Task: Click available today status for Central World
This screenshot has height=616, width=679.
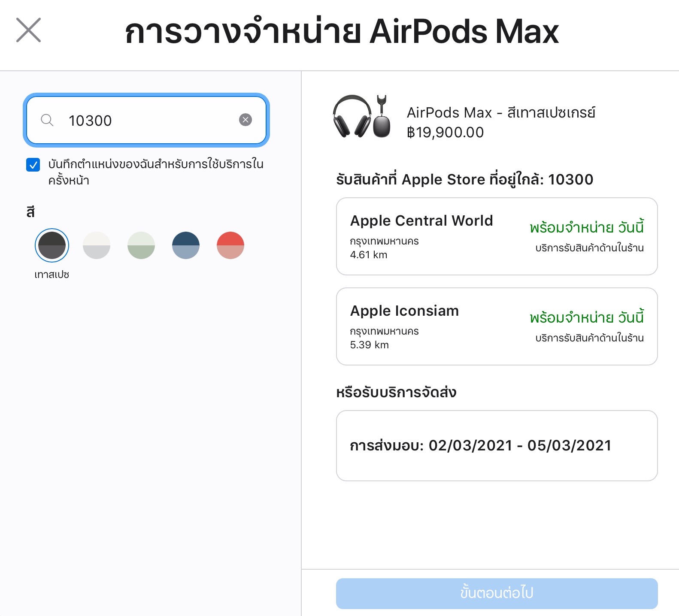Action: [x=586, y=227]
